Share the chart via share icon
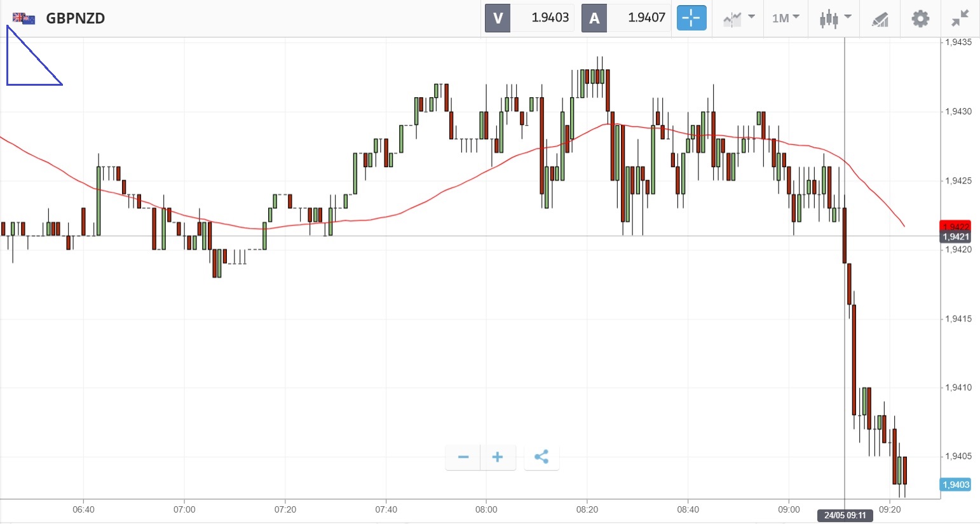This screenshot has height=524, width=980. click(x=541, y=457)
